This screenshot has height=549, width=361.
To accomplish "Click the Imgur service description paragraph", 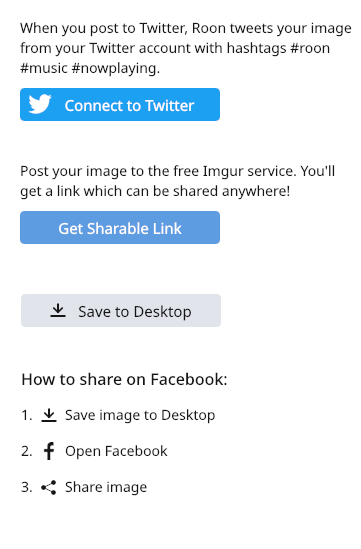I will point(178,181).
